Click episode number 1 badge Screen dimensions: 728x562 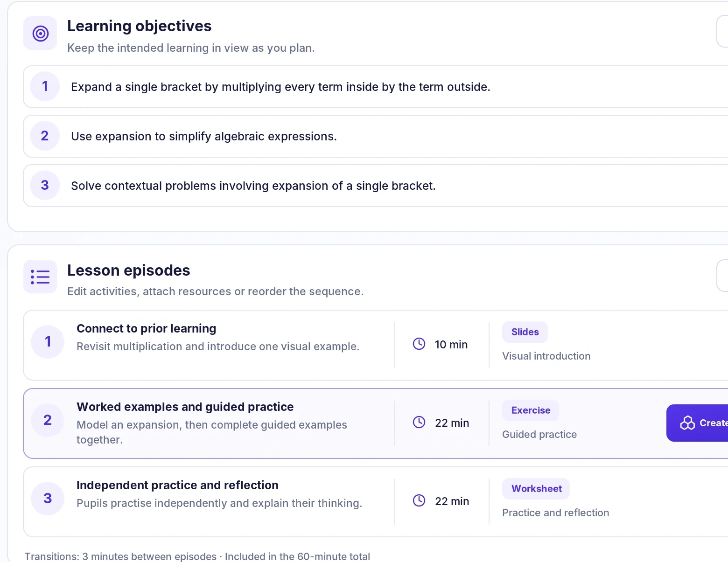[48, 342]
